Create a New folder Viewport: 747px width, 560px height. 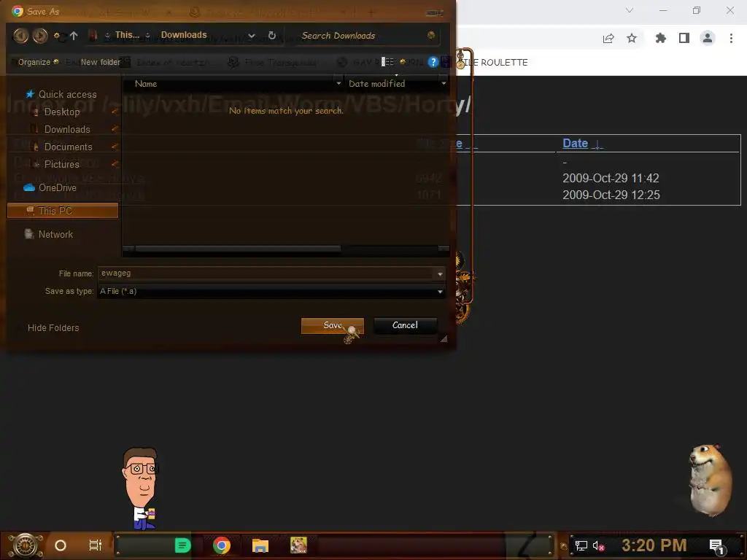[x=101, y=62]
